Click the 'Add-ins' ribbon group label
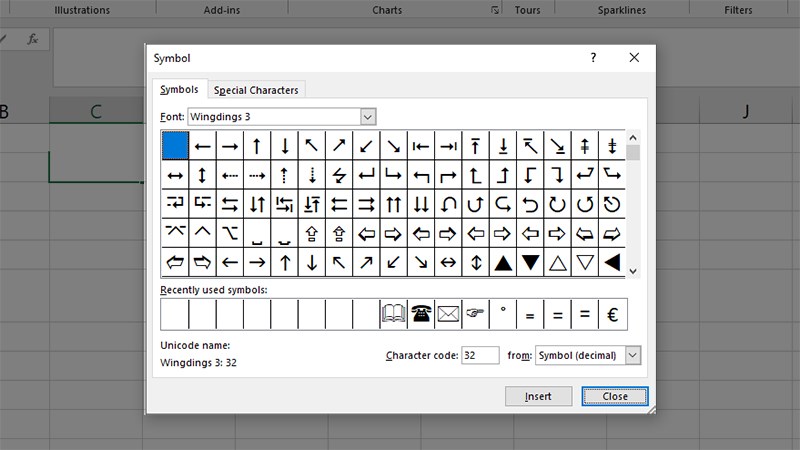 click(222, 10)
